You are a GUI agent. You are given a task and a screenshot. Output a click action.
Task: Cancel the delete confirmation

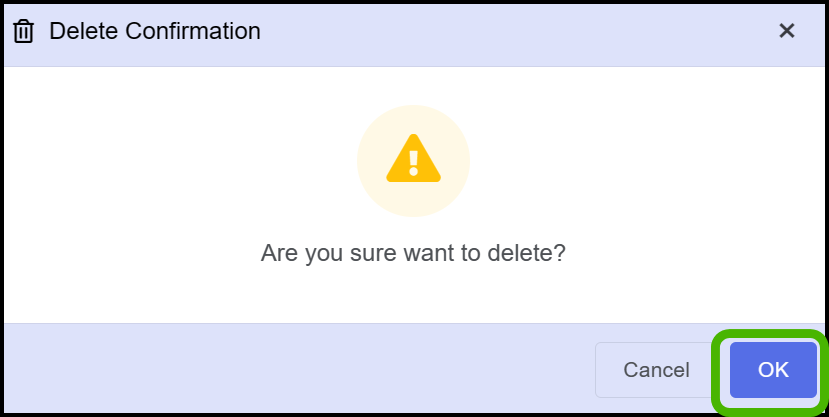tap(656, 370)
